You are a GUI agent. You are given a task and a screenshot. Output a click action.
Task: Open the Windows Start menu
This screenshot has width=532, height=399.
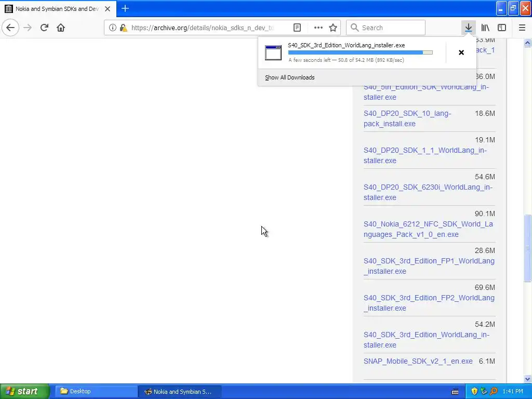click(x=25, y=391)
